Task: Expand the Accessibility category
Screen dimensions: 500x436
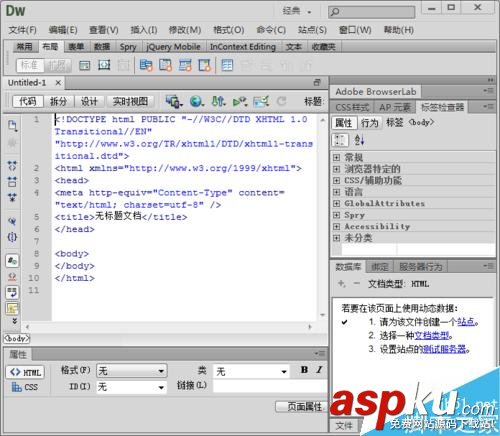Action: [337, 226]
